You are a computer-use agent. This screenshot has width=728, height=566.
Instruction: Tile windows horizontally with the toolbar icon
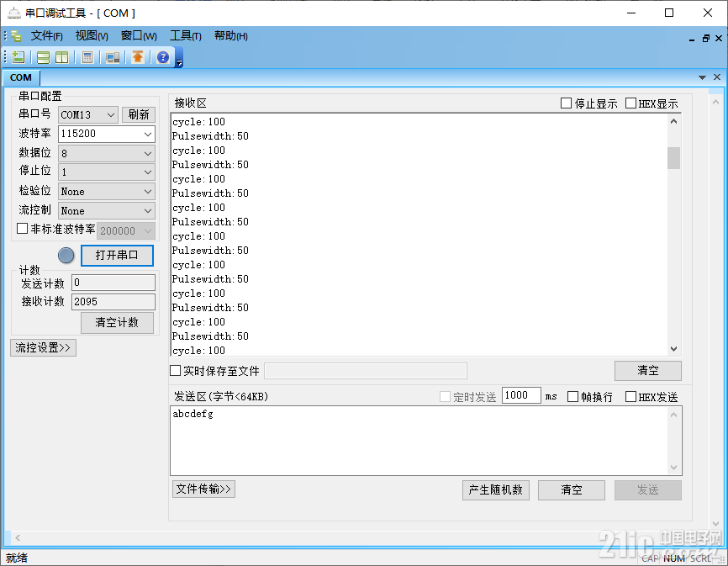(43, 57)
